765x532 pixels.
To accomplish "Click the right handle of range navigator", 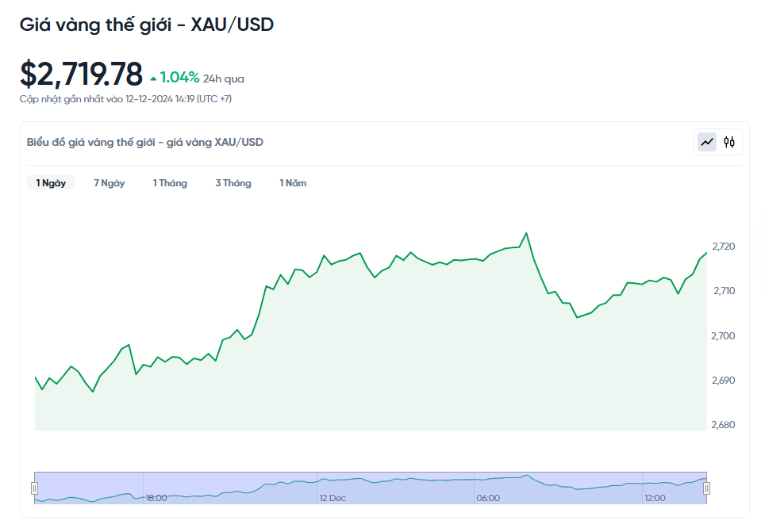I will pyautogui.click(x=706, y=488).
